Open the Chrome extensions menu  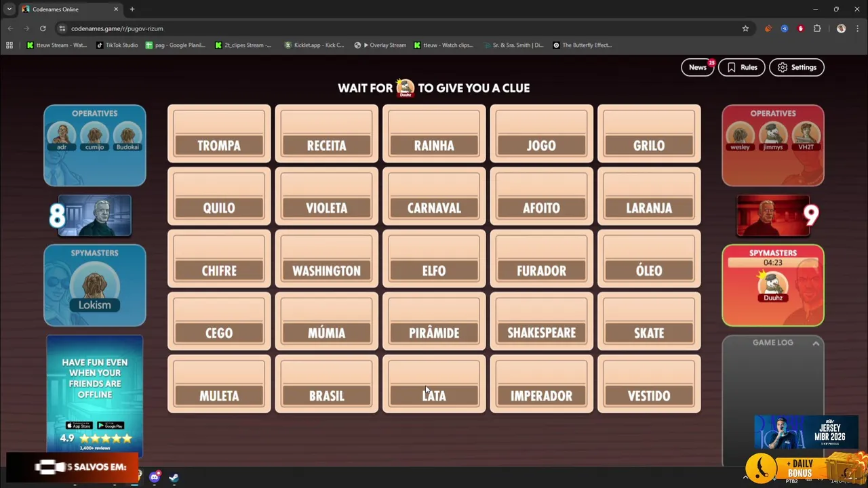click(817, 28)
